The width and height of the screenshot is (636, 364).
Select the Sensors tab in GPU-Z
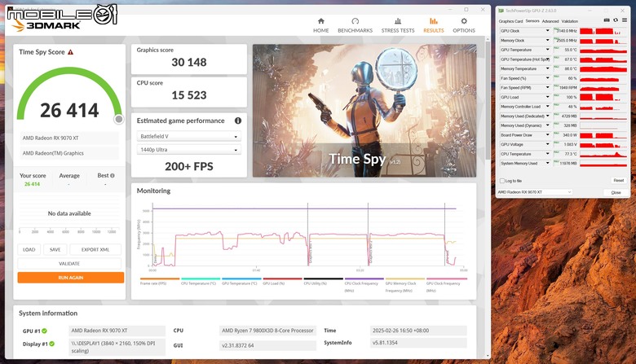[532, 21]
